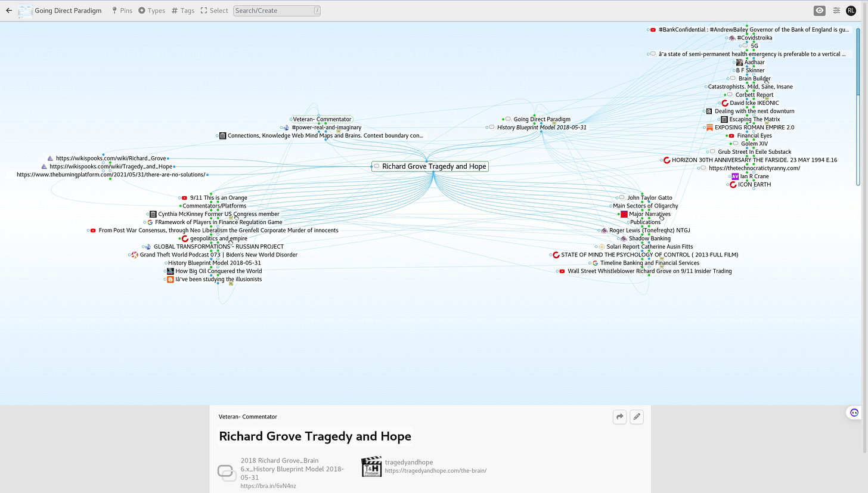Image resolution: width=868 pixels, height=493 pixels.
Task: Click Blogger icon beside I've been studying the illusionists
Action: coord(170,280)
